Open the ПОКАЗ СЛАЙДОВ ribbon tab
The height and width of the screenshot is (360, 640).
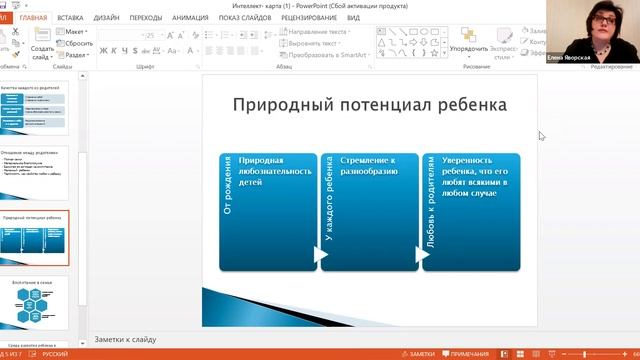[x=245, y=18]
